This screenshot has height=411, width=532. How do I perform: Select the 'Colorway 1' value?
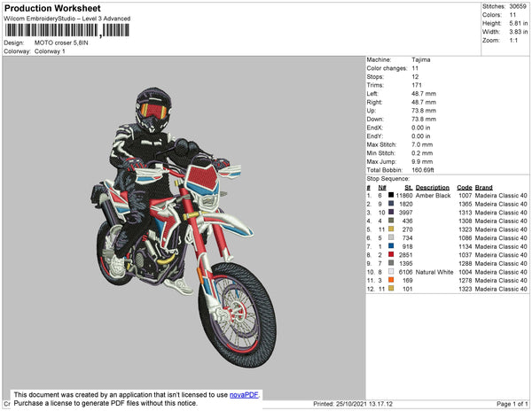(50, 51)
